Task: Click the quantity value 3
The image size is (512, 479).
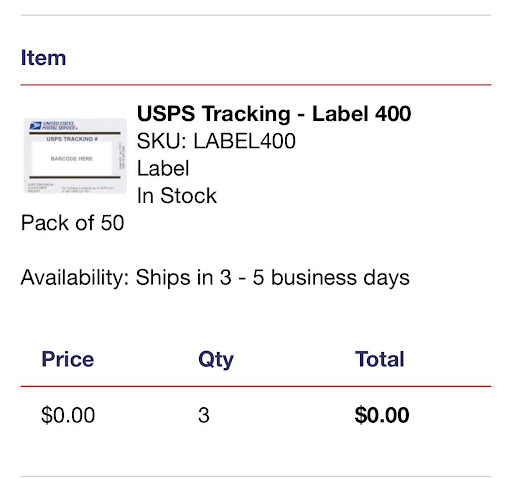Action: tap(204, 415)
